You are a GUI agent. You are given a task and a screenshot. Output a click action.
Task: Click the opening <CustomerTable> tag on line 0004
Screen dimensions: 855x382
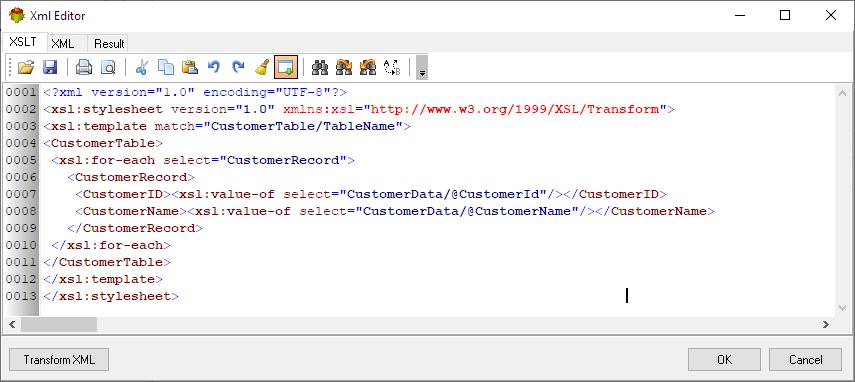(x=103, y=143)
